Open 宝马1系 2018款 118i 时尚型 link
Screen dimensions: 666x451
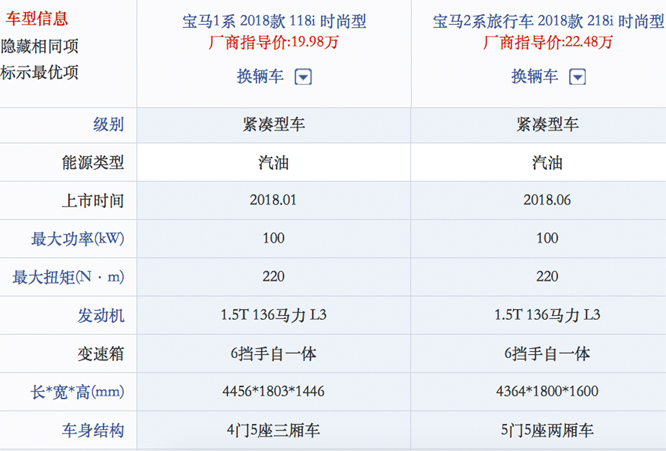coord(274,21)
